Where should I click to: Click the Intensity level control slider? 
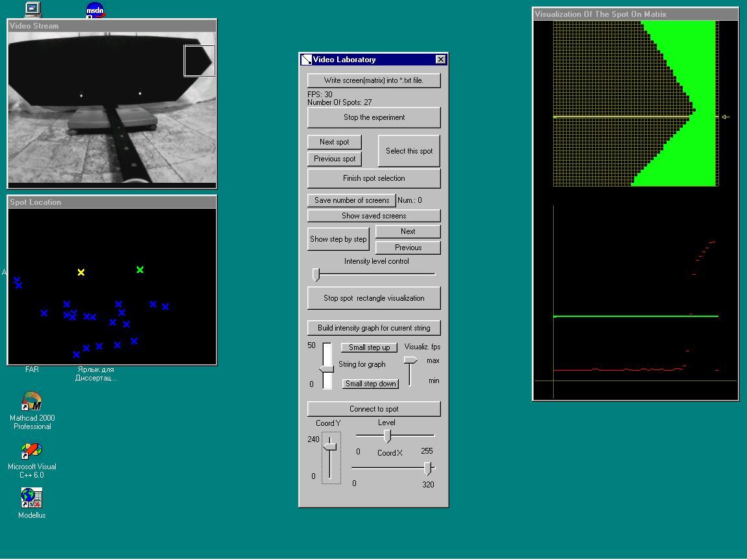point(316,275)
